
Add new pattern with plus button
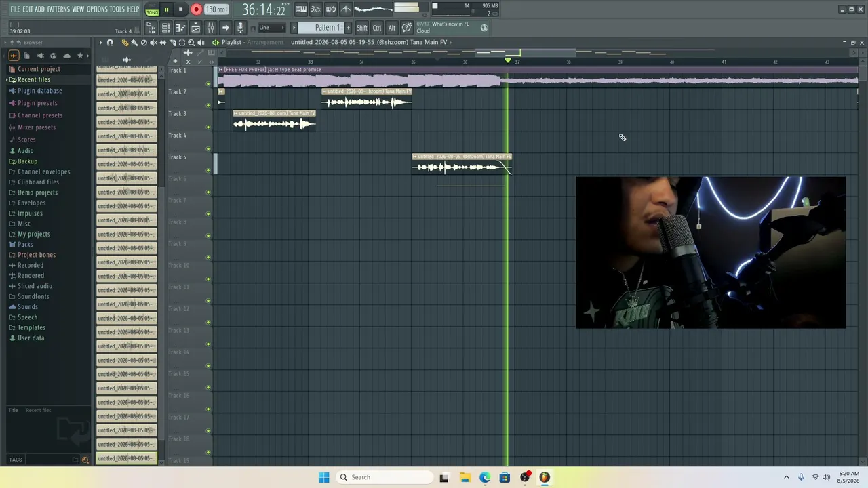click(x=349, y=28)
